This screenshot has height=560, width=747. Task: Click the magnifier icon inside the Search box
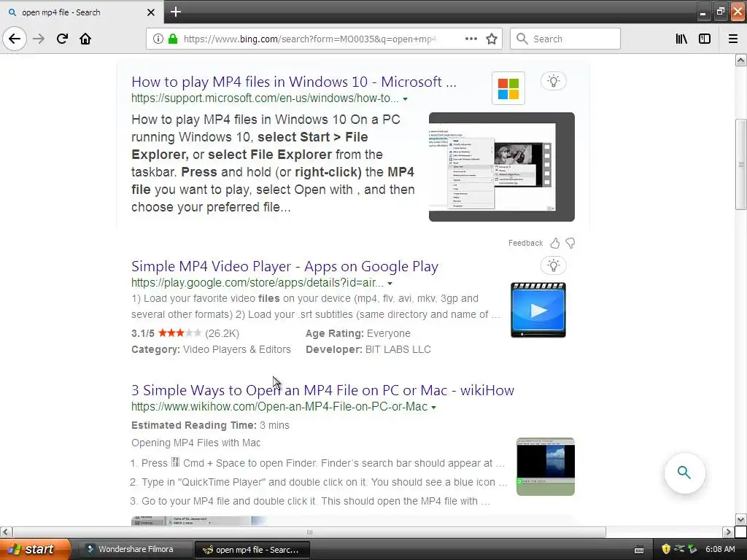point(522,39)
